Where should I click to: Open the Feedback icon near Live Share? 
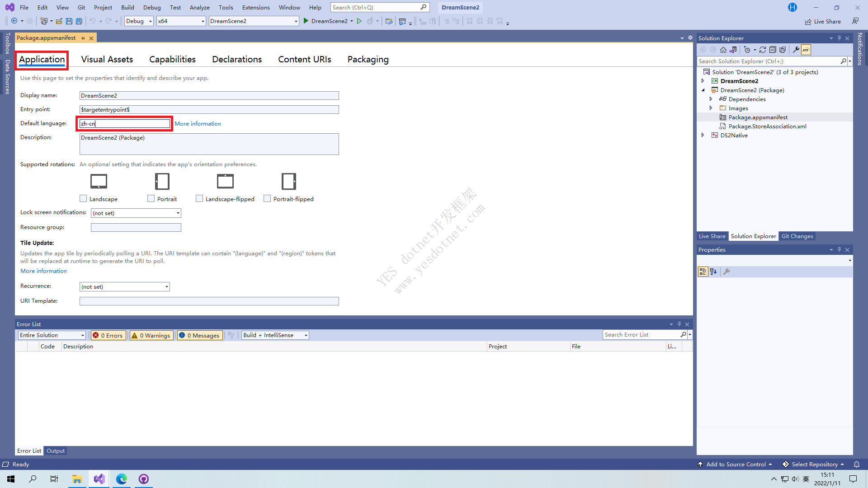pyautogui.click(x=855, y=21)
